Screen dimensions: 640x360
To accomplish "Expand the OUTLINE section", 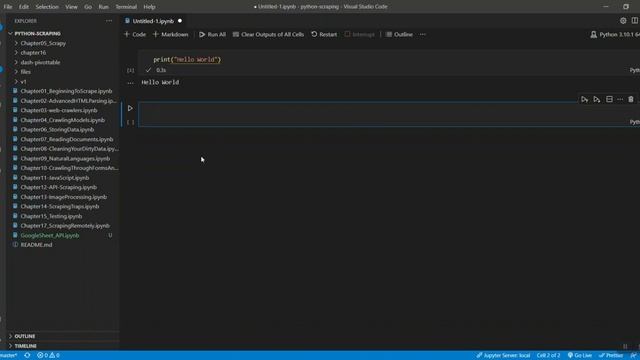I will tap(24, 336).
